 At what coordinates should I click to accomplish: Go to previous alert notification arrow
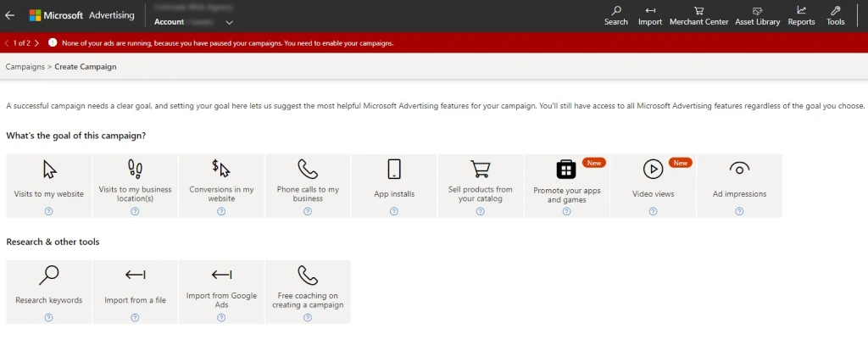tap(7, 43)
